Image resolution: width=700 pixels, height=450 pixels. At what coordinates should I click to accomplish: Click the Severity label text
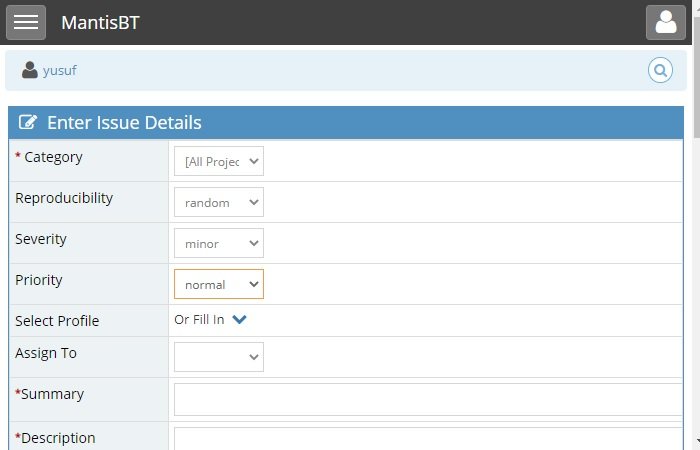(41, 239)
